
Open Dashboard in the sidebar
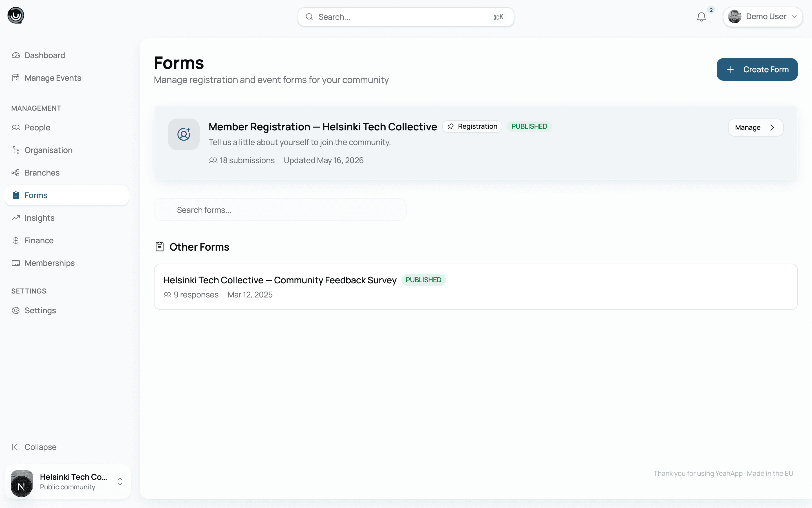[x=67, y=55]
